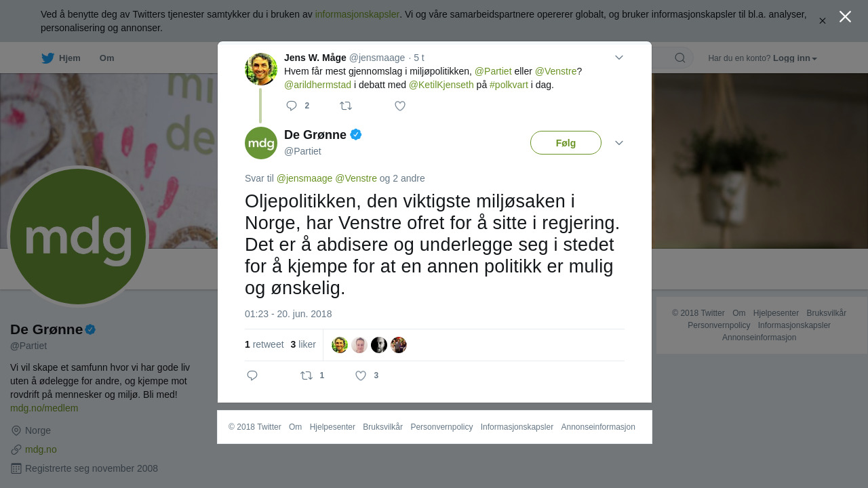The image size is (868, 488).
Task: Reply to Jens W. Måge's tweet
Action: click(x=292, y=106)
